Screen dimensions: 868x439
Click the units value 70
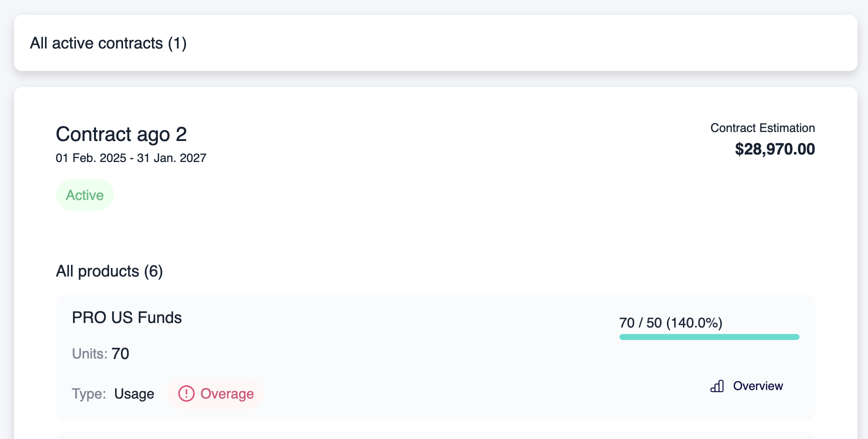[x=120, y=353]
